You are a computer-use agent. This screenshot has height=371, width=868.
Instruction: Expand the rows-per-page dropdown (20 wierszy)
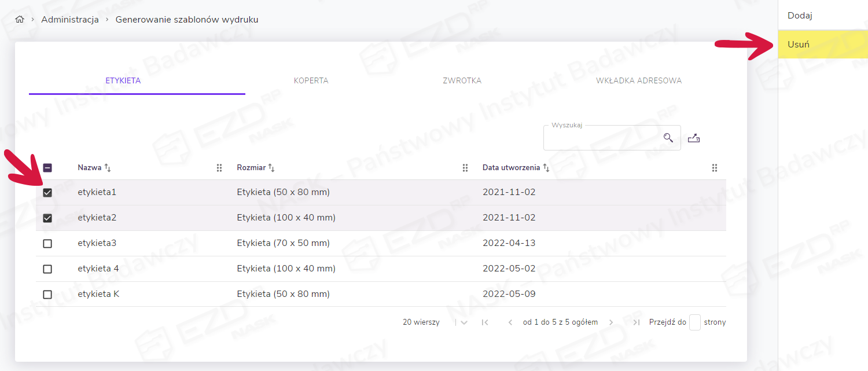(464, 322)
